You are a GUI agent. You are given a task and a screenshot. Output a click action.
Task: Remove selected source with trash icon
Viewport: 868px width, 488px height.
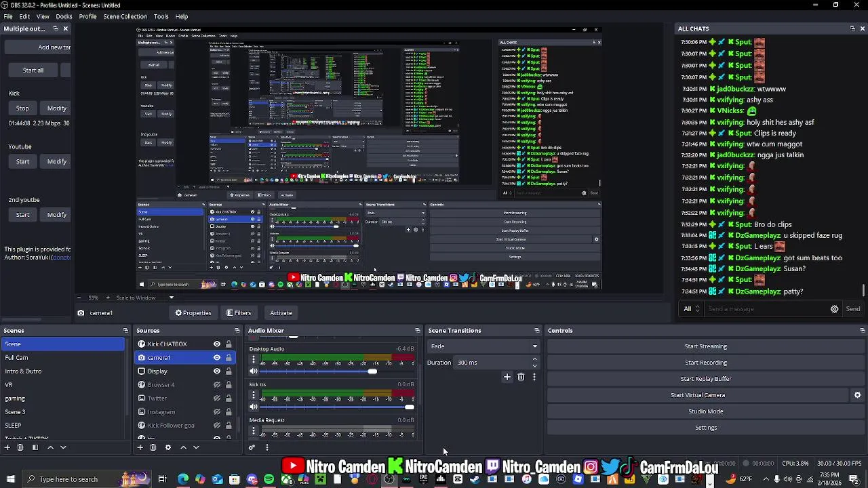tap(153, 447)
